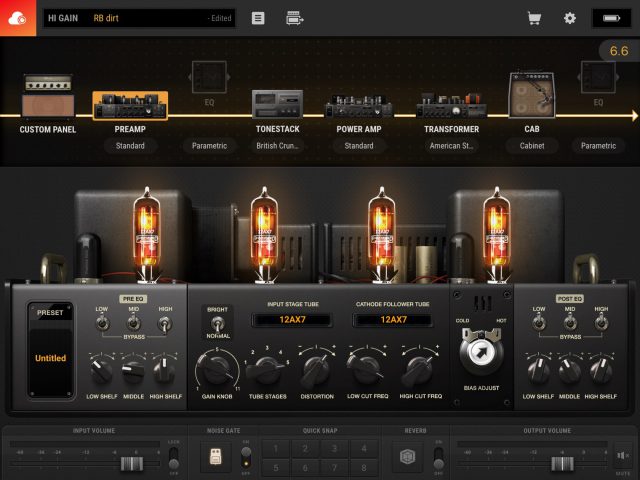Open settings gear
Viewport: 640px width, 480px height.
(x=570, y=18)
